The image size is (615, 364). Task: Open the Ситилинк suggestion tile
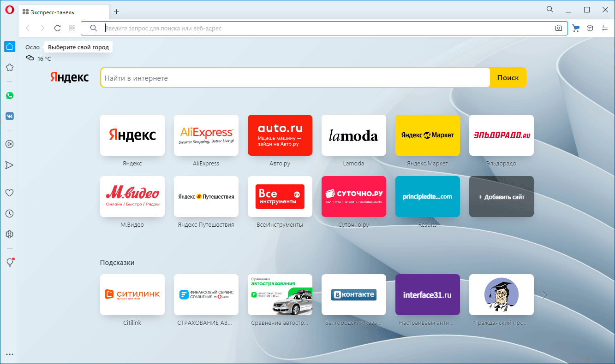point(132,294)
